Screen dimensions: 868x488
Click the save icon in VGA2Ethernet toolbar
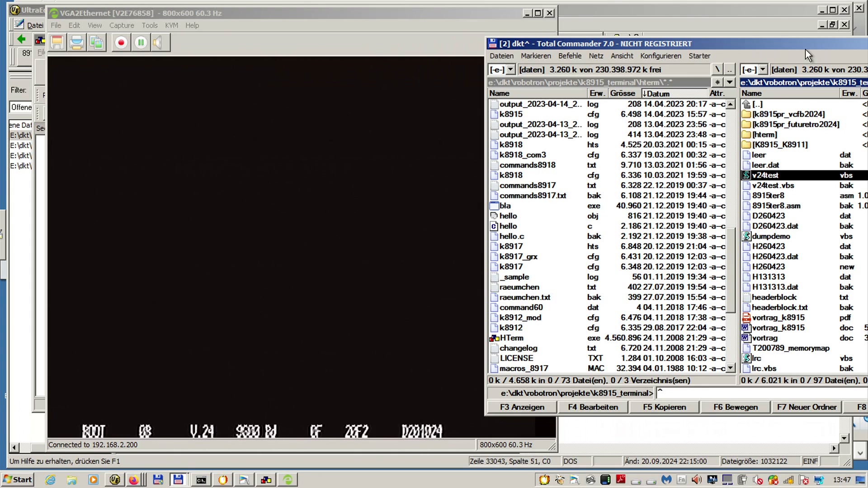coord(57,42)
